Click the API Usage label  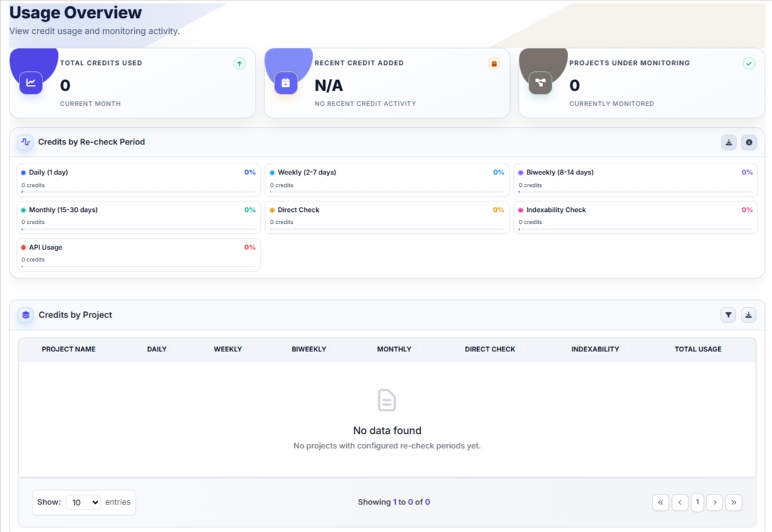(46, 248)
